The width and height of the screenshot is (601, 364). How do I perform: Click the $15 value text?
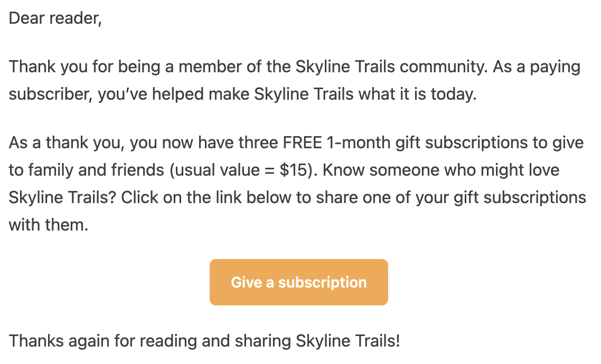click(296, 170)
